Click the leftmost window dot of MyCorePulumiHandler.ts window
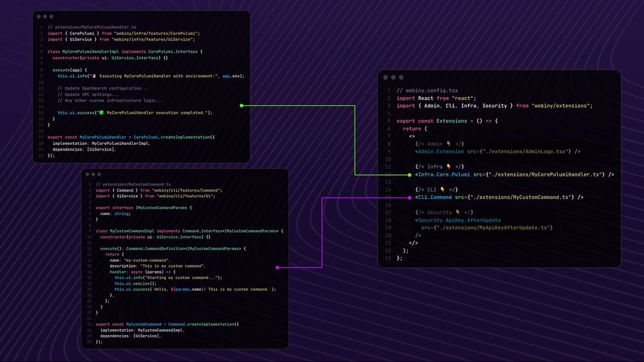This screenshot has width=644, height=362. (39, 17)
